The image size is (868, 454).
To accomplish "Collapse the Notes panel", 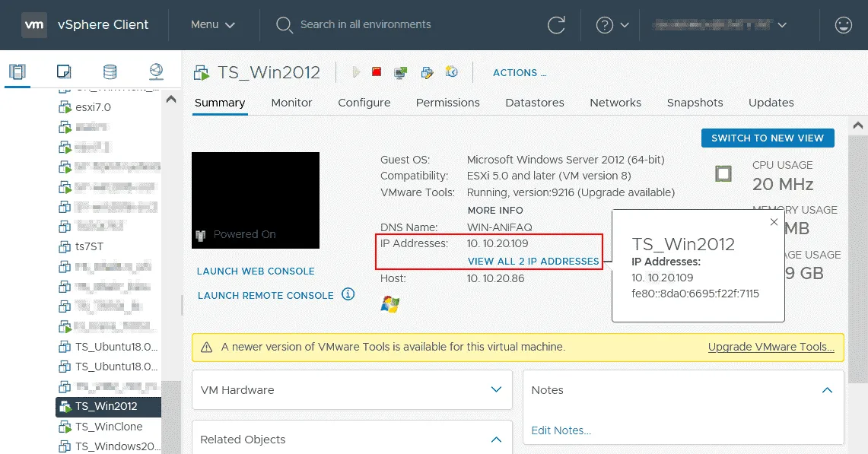I will (x=827, y=390).
